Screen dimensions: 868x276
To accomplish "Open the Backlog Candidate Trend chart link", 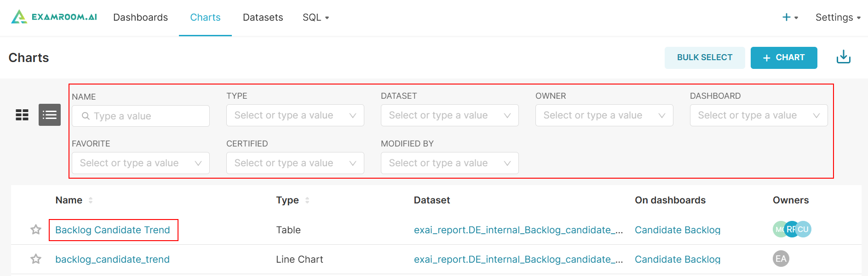I will pos(113,230).
